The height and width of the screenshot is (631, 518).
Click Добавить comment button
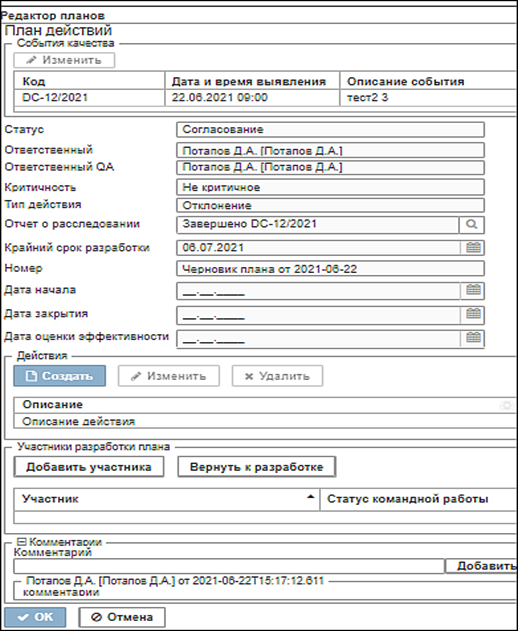481,566
